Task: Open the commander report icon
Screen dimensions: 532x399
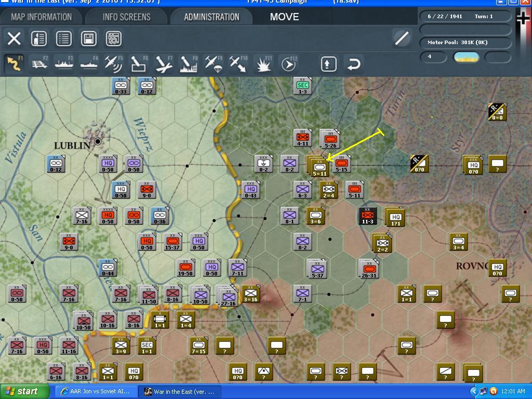Action: pos(39,38)
